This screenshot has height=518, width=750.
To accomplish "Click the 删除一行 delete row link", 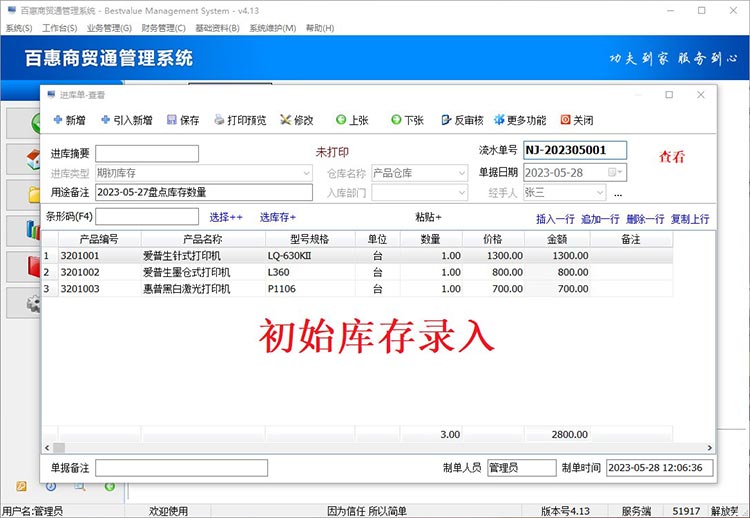I will click(645, 219).
